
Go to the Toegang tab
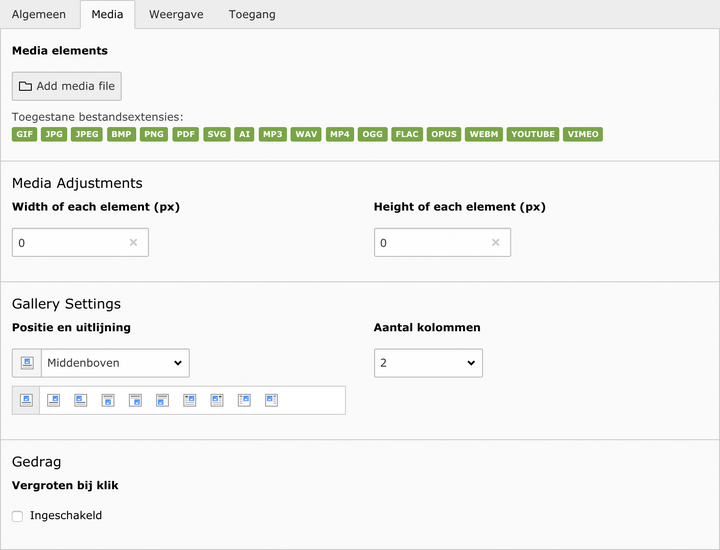[x=251, y=15]
